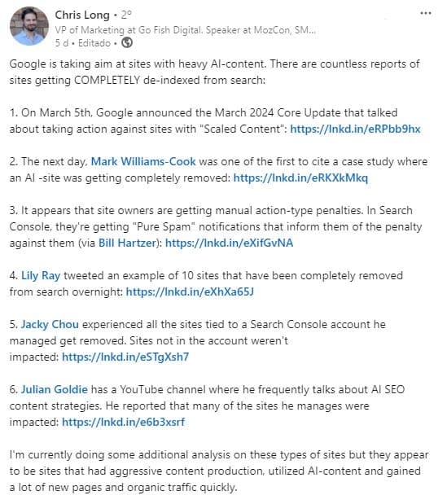This screenshot has width=447, height=504.
Task: Open the lnkd.in/eXifGvNA link
Action: pos(229,243)
